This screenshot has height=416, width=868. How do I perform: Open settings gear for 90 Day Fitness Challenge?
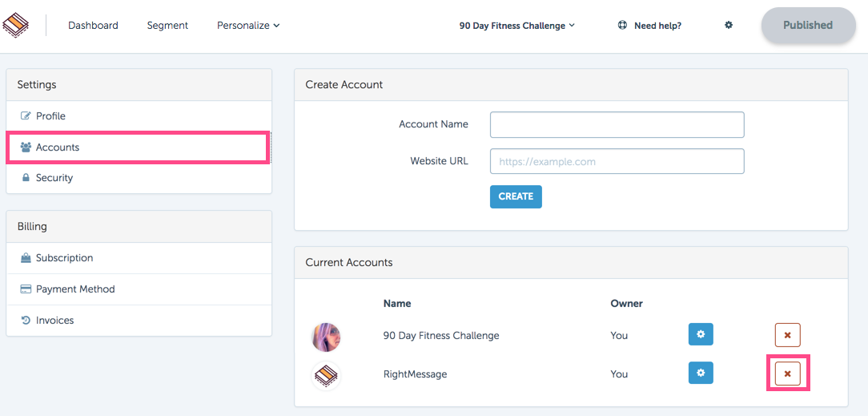[701, 334]
